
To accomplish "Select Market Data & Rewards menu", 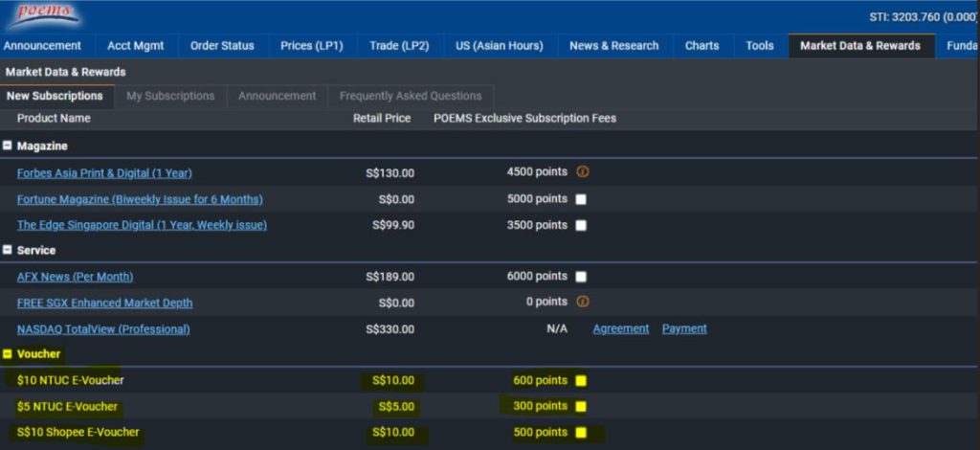I will pyautogui.click(x=860, y=46).
